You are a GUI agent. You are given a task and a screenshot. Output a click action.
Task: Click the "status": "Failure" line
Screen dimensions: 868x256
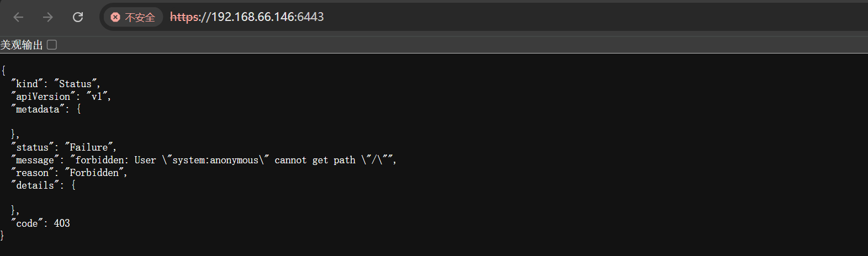pos(63,147)
